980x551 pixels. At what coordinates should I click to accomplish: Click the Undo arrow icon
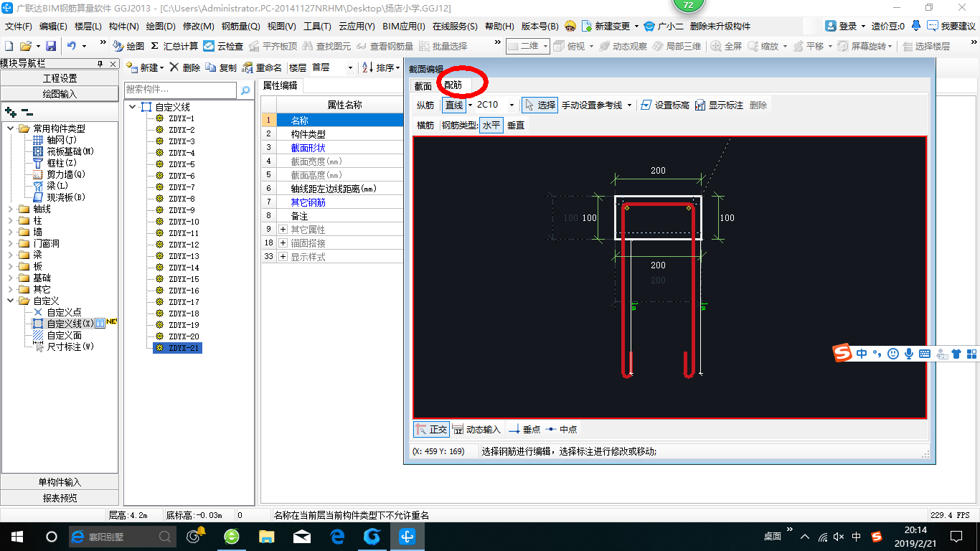point(72,46)
